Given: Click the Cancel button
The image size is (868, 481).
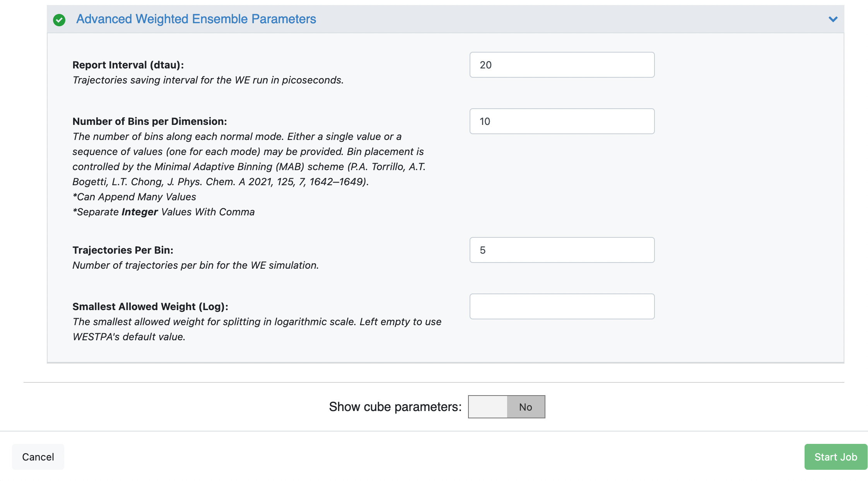Looking at the screenshot, I should click(x=38, y=457).
